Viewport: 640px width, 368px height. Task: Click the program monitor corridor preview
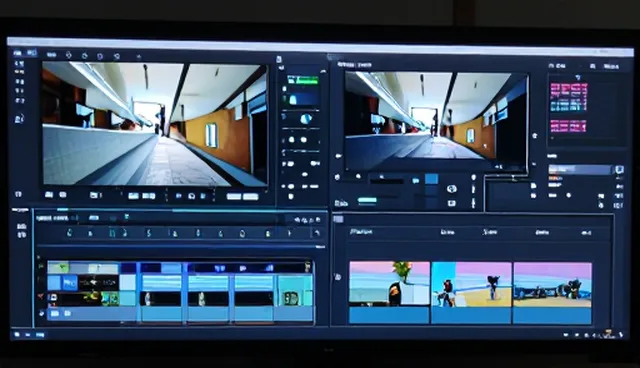click(436, 121)
